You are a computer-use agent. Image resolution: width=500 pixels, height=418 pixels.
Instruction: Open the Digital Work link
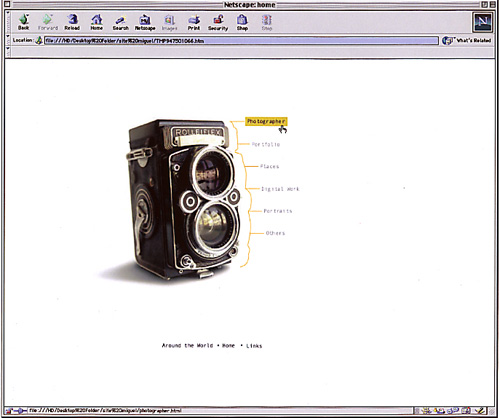tap(280, 189)
